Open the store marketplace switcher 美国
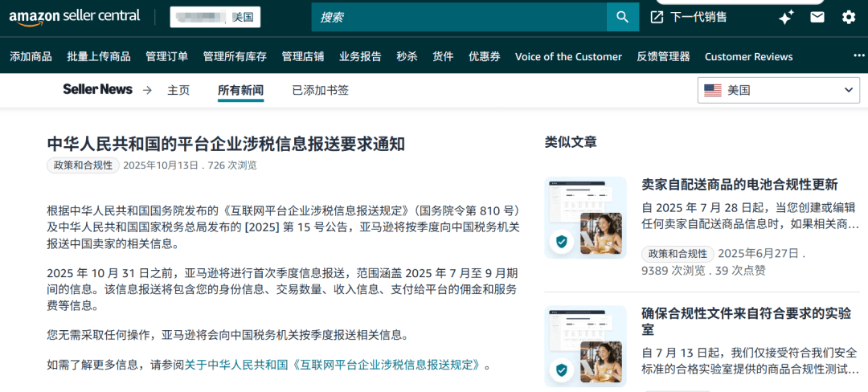868x392 pixels. click(x=215, y=17)
